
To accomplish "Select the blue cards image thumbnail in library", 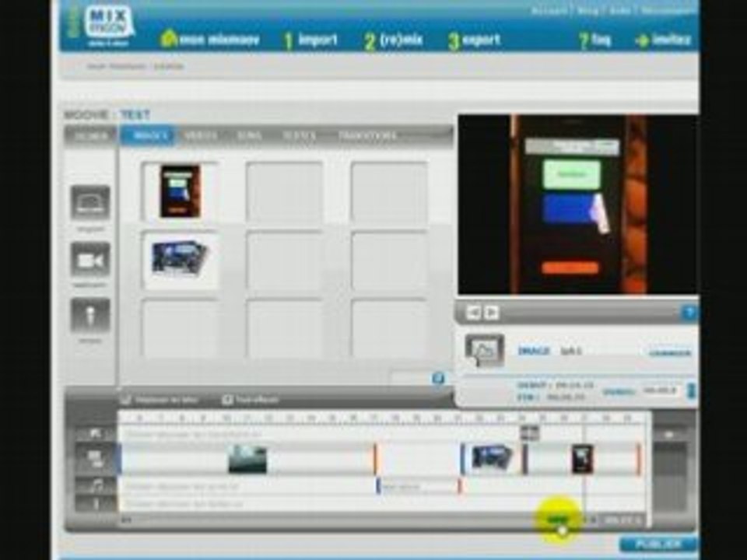I will click(x=180, y=258).
